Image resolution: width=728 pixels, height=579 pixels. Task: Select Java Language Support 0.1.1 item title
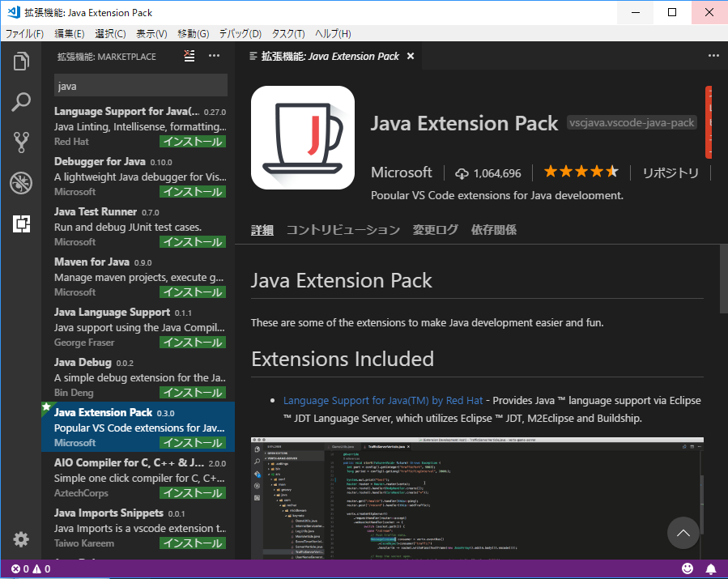pos(112,313)
